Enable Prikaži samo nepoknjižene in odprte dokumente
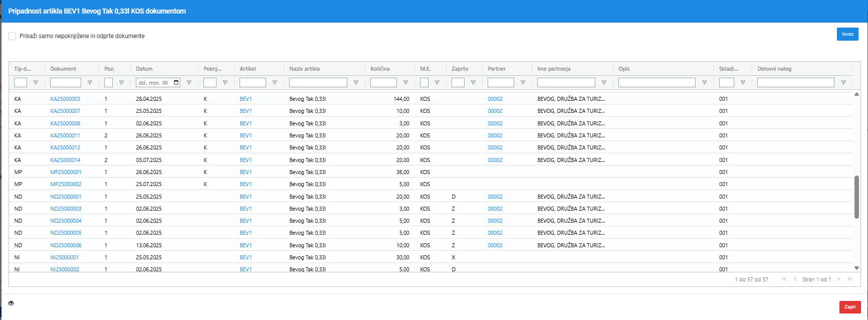 pyautogui.click(x=13, y=36)
